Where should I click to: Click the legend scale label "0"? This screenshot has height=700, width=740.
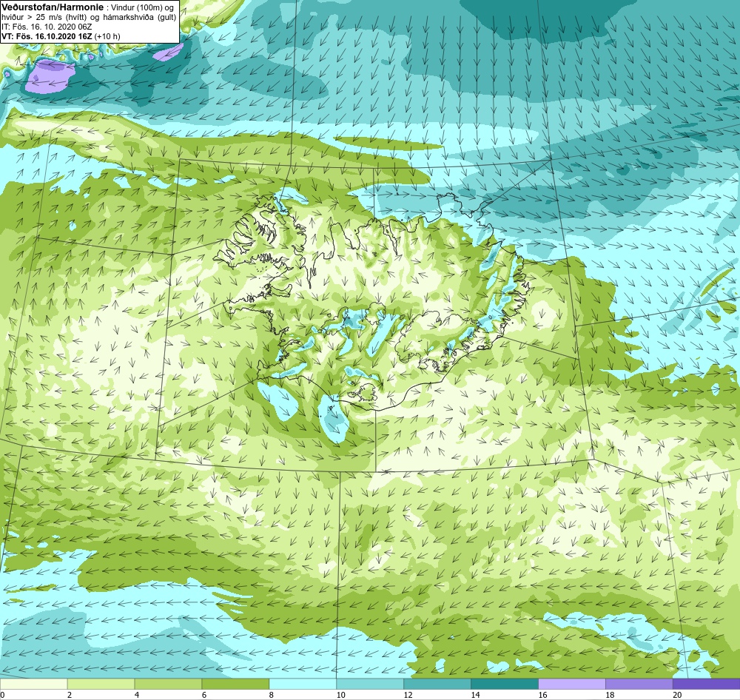[x=2, y=694]
